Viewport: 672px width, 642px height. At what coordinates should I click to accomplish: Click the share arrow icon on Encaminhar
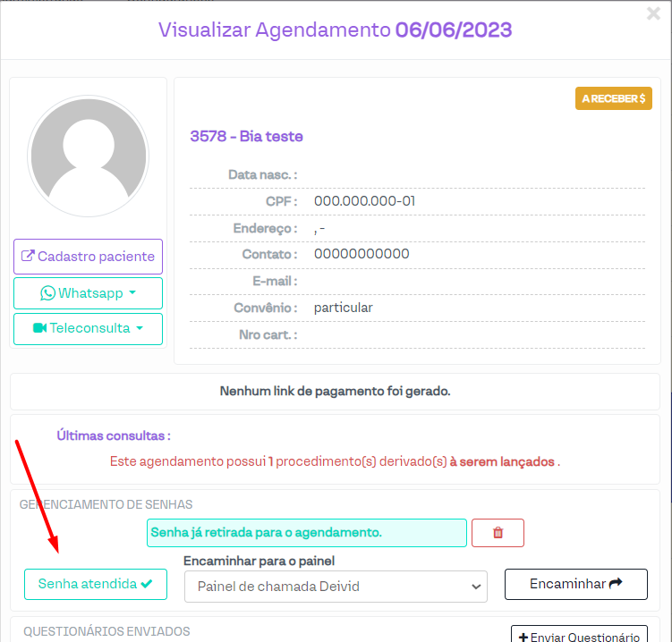point(616,584)
